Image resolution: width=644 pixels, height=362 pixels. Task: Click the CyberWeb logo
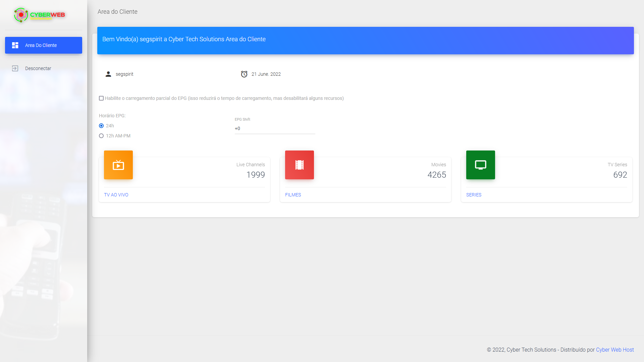pyautogui.click(x=40, y=15)
